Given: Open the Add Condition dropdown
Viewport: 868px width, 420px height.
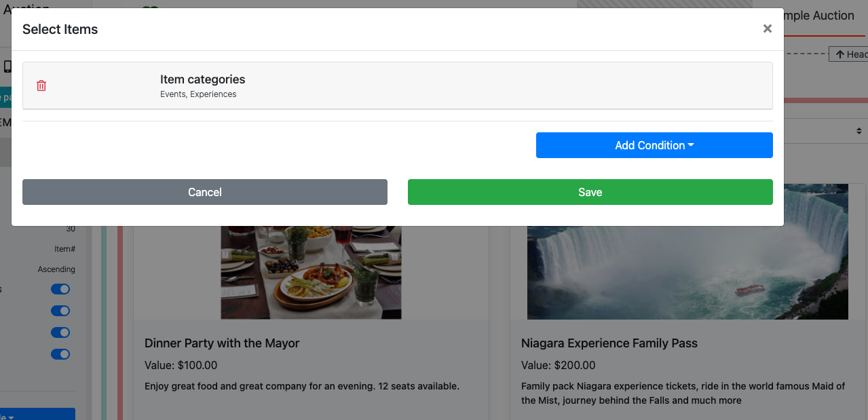Looking at the screenshot, I should 654,145.
